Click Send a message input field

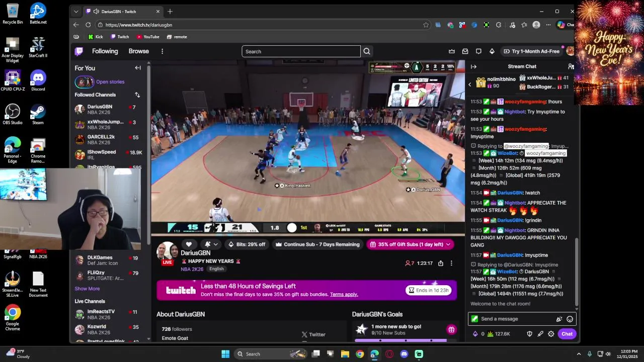(517, 319)
